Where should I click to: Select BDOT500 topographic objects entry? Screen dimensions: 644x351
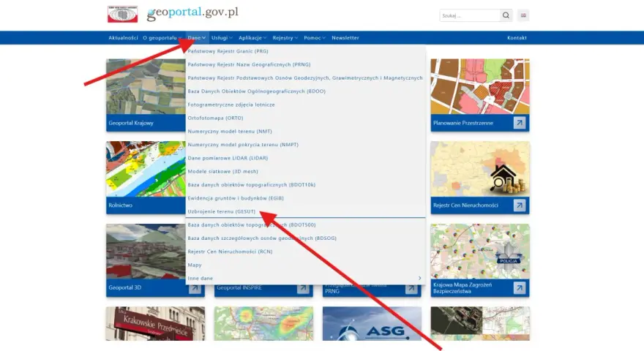coord(252,225)
